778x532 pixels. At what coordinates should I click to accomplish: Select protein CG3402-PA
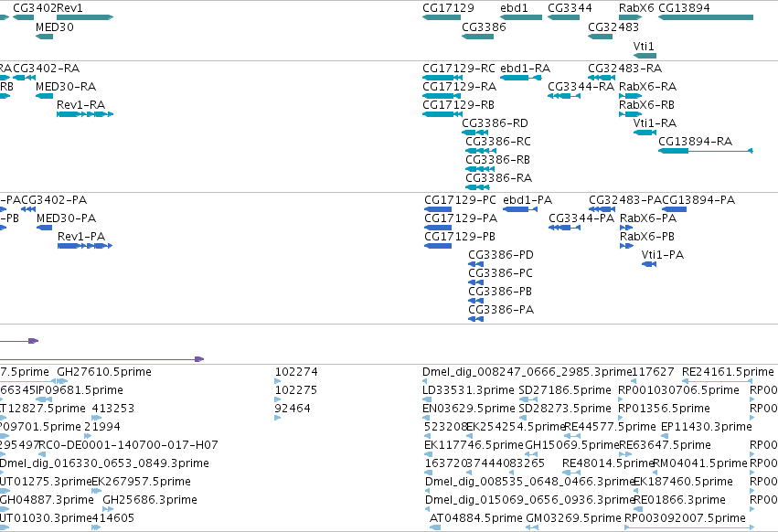[54, 200]
